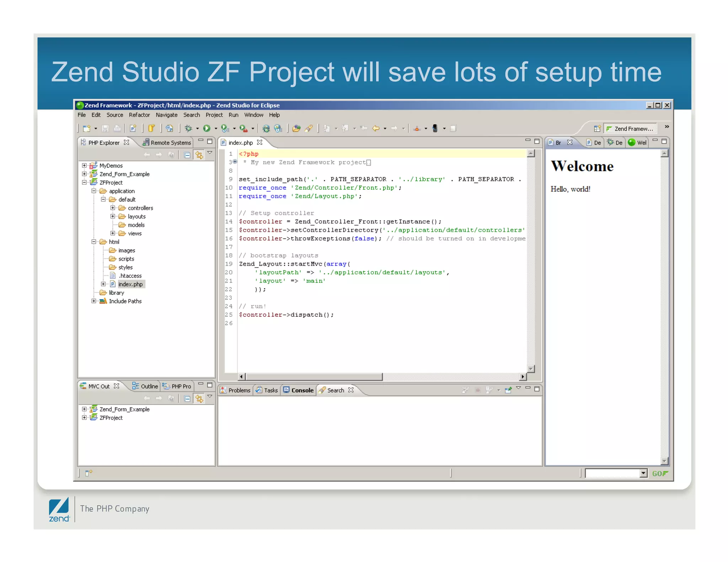Select the library folder
Screen dimensions: 728x562
tap(116, 293)
